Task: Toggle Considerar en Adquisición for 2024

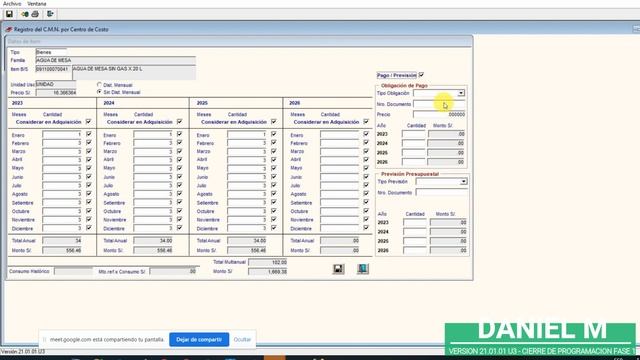Action: (180, 122)
